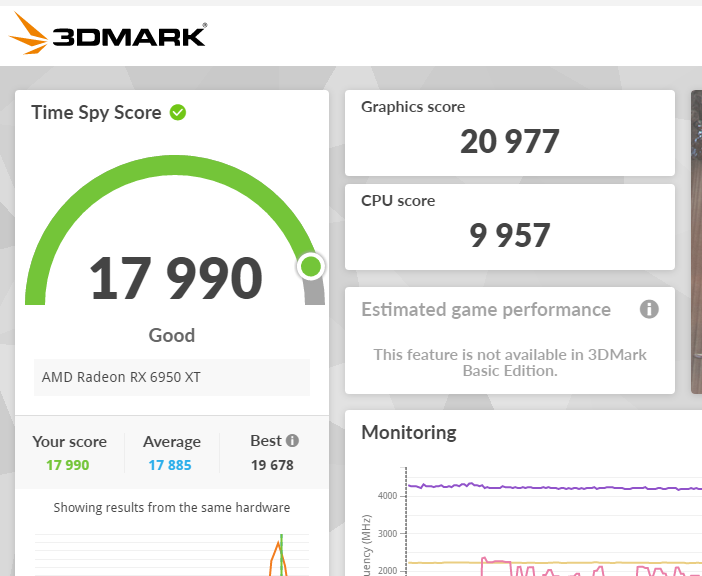Click the 4000 axis label in chart
This screenshot has height=576, width=702.
tap(388, 496)
